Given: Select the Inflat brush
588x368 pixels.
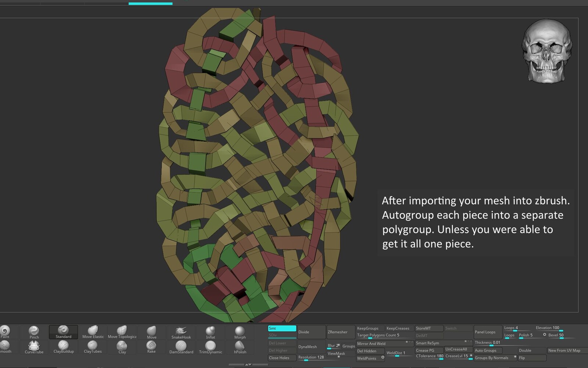Looking at the screenshot, I should point(211,332).
